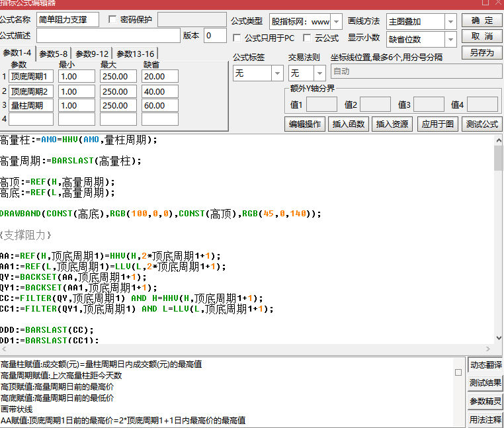Screen dimensions: 504x428
Task: Click the code editor's scroll-up arrow
Action: click(499, 140)
